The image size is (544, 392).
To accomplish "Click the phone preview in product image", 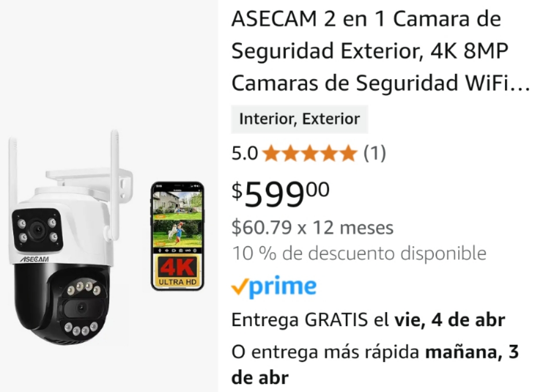I will pyautogui.click(x=177, y=236).
